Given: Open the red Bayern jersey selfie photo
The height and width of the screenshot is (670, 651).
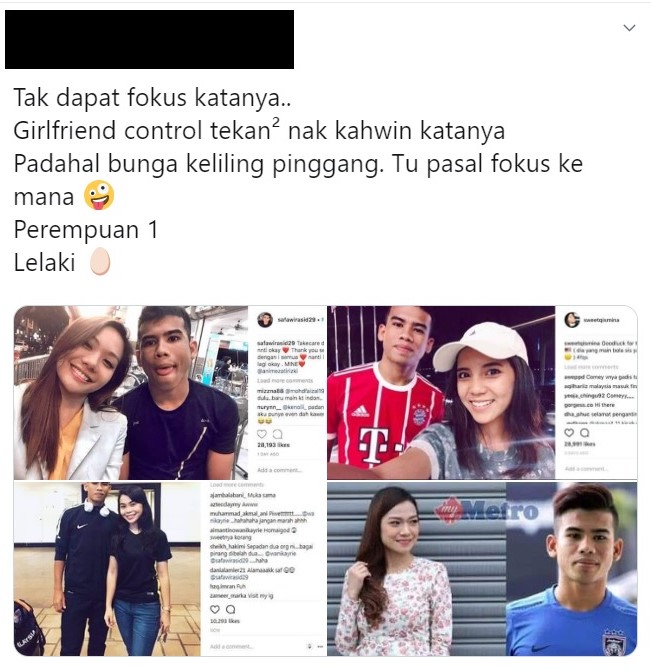Looking at the screenshot, I should coord(441,392).
